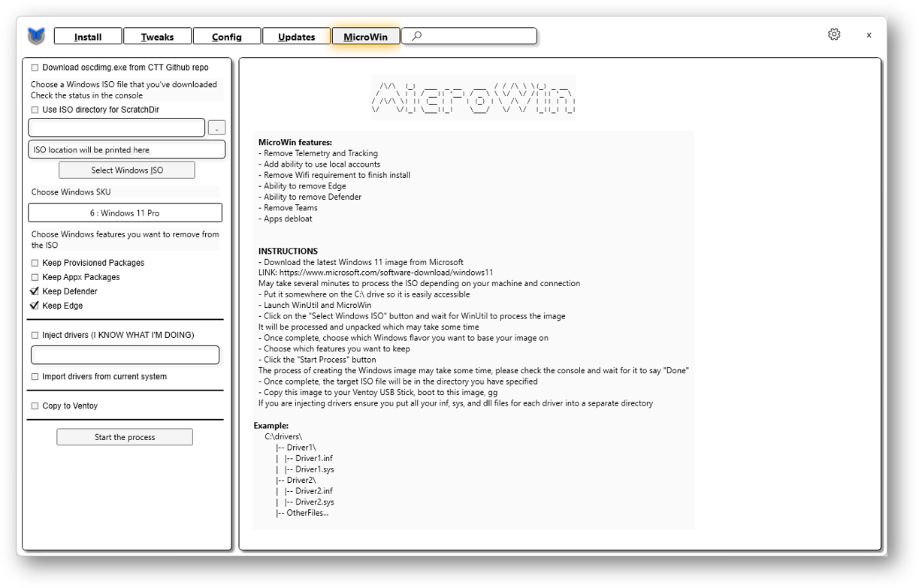Click the 'C:\drivers\' example path text
The height and width of the screenshot is (588, 919).
(283, 436)
